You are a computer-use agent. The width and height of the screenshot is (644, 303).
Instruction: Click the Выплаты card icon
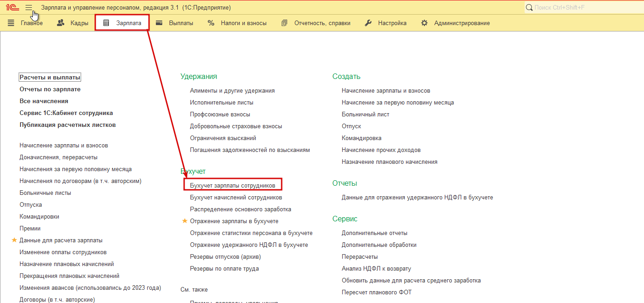pyautogui.click(x=159, y=23)
